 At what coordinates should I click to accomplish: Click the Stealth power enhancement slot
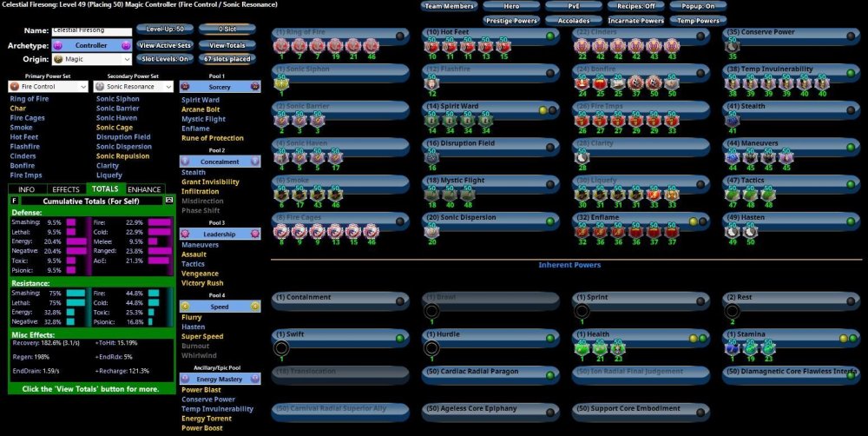(733, 117)
